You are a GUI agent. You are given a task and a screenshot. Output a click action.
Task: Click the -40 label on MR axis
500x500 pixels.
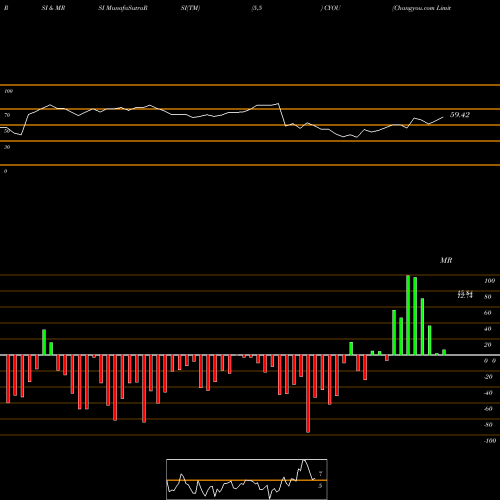point(488,393)
